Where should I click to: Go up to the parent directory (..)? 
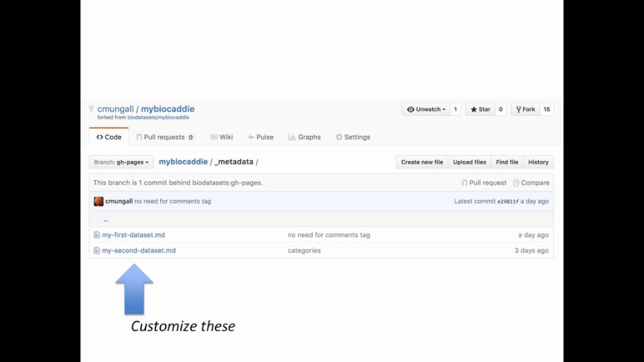click(106, 220)
